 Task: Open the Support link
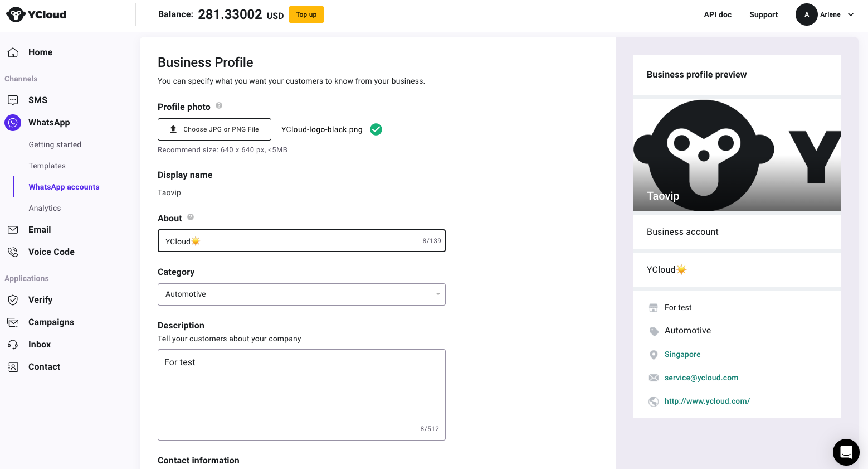pyautogui.click(x=763, y=14)
